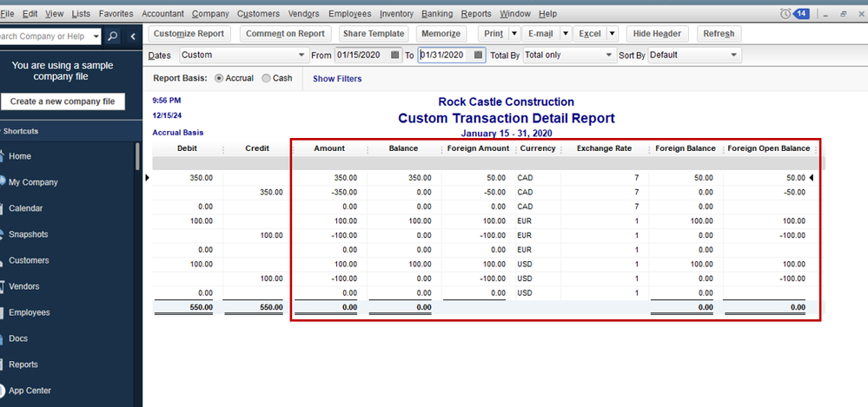Select Cash report basis
The height and width of the screenshot is (407, 868).
point(266,78)
